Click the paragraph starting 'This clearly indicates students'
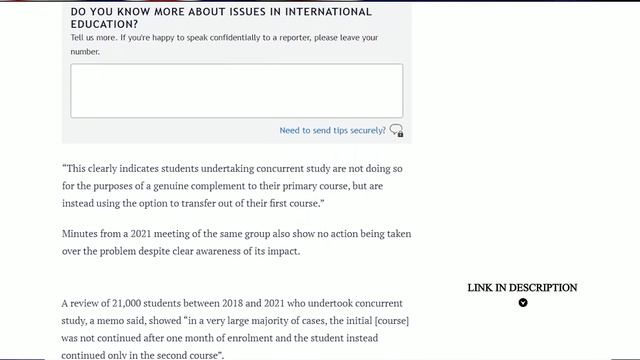The height and width of the screenshot is (360, 640). pyautogui.click(x=232, y=186)
